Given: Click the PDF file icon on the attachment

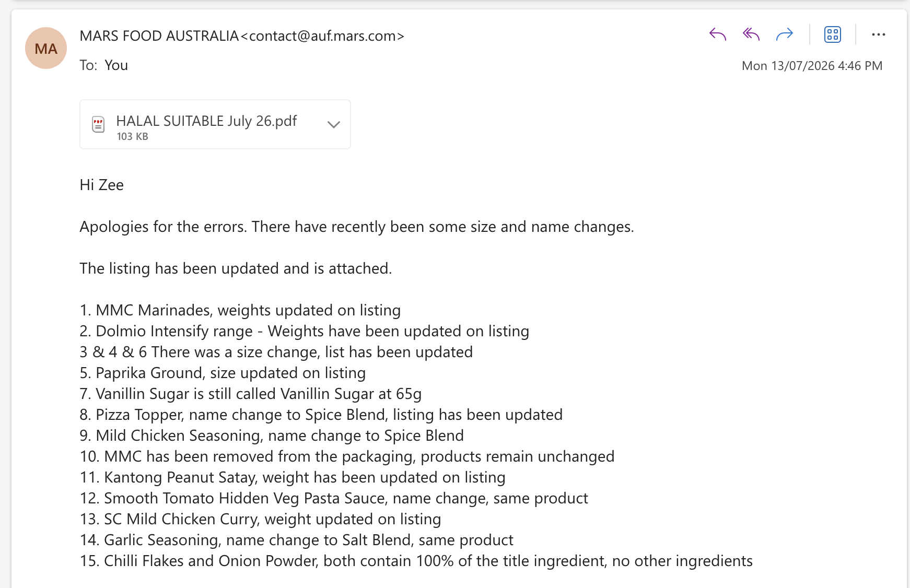Looking at the screenshot, I should pos(98,124).
